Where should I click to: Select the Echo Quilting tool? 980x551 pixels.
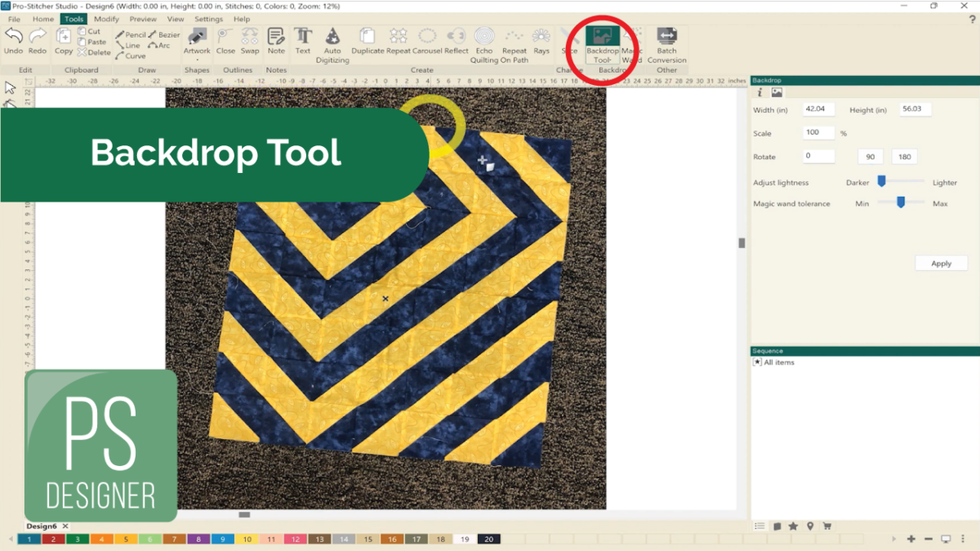(x=484, y=37)
